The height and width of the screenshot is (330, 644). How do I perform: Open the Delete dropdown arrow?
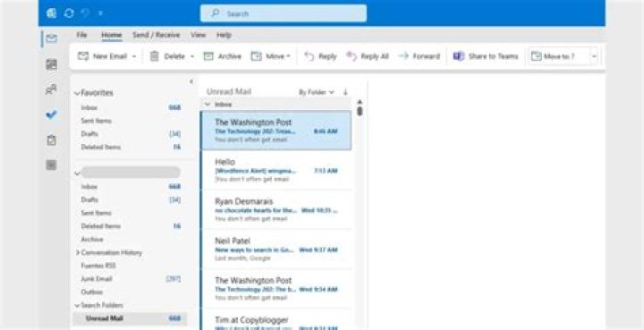[x=192, y=56]
